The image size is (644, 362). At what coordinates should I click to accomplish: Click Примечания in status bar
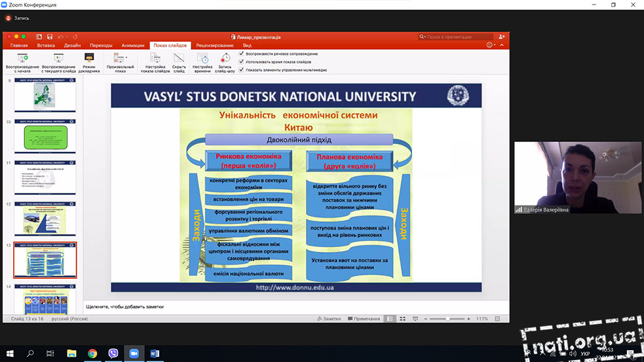click(x=364, y=319)
